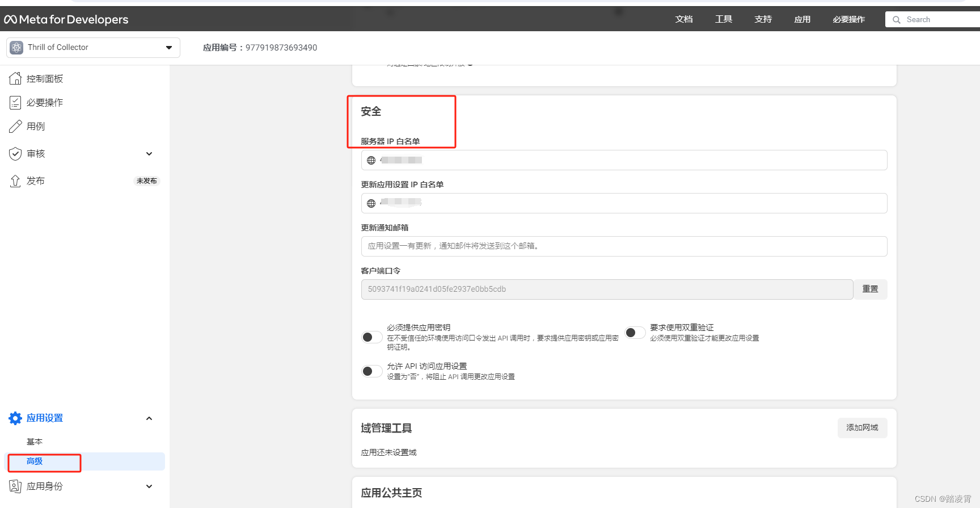
Task: Expand the 应用身份 section chevron
Action: tap(149, 486)
